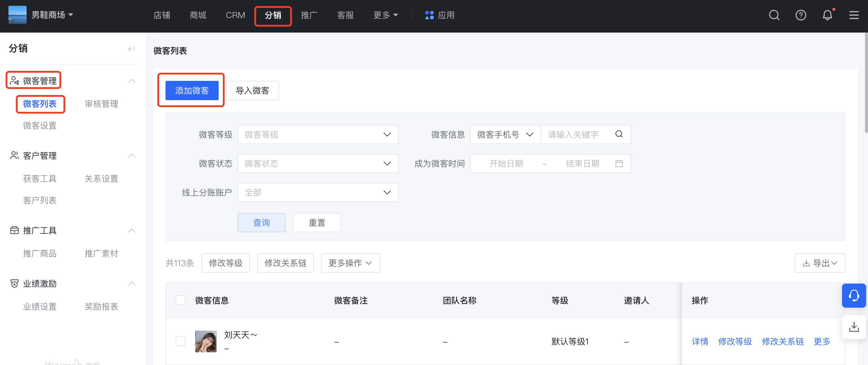The width and height of the screenshot is (868, 365).
Task: Open 奖励报表 in the sidebar
Action: (x=101, y=306)
